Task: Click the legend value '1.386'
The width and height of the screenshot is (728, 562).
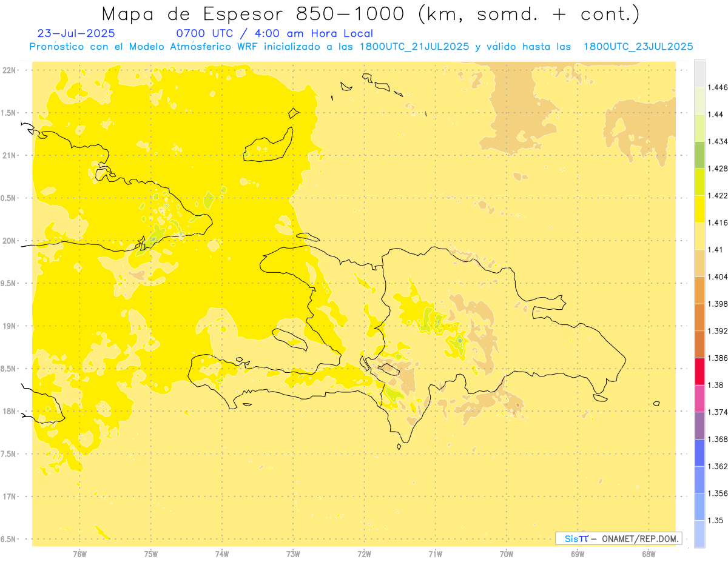Action: [718, 358]
